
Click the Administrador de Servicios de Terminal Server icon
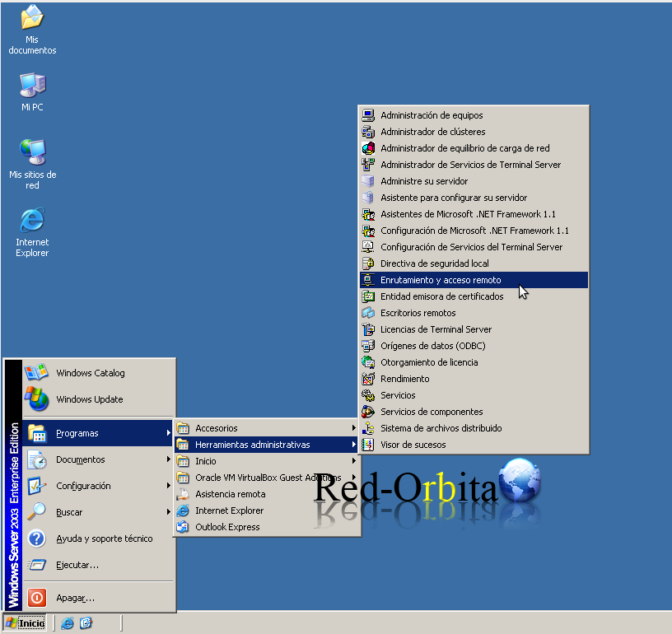(x=368, y=165)
